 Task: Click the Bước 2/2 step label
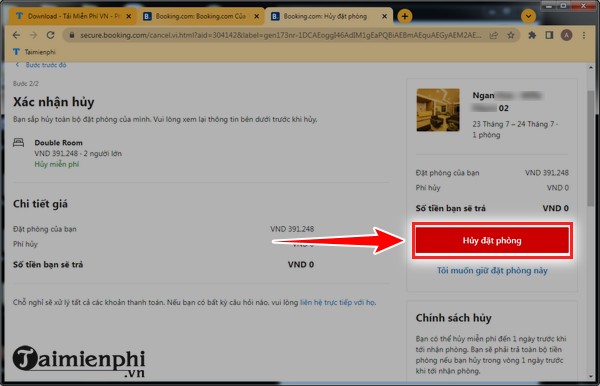26,83
